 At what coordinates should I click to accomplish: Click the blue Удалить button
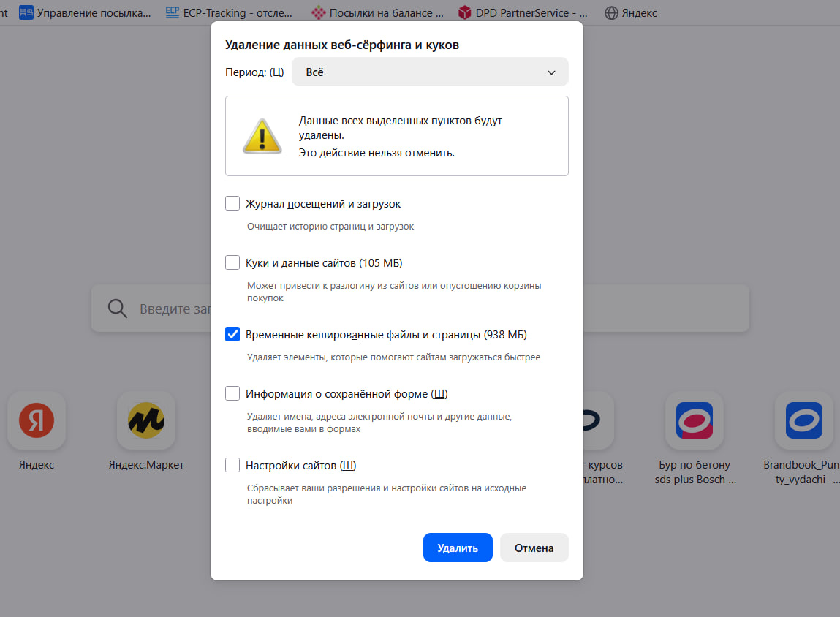coord(458,548)
